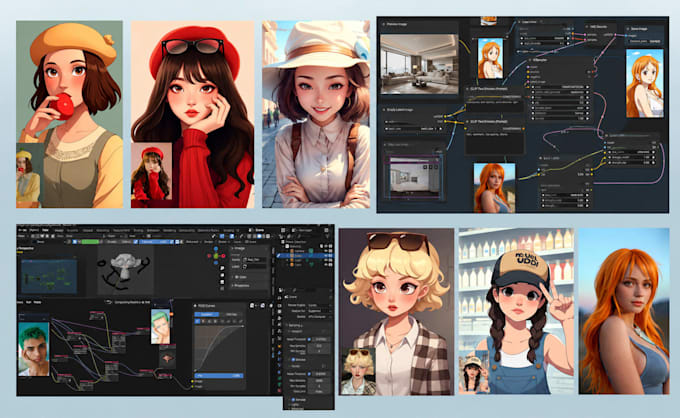Viewport: 680px width, 418px height.
Task: Click the lower CLIP Text Encode prompt text box
Action: click(x=494, y=143)
